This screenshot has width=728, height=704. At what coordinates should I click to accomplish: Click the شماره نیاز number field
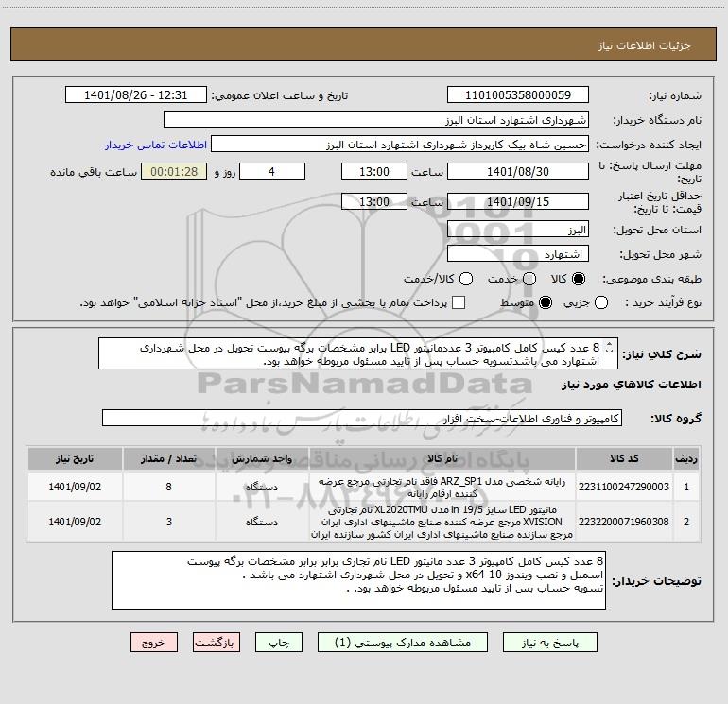click(518, 95)
